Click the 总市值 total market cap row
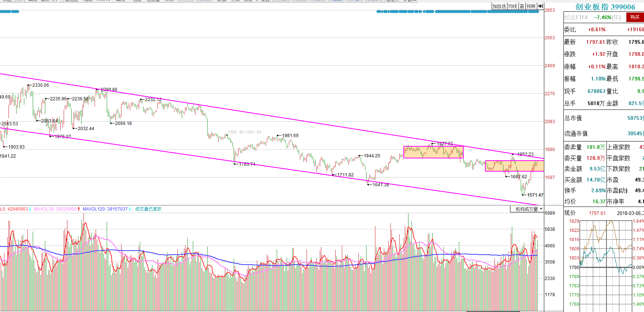 (x=604, y=118)
